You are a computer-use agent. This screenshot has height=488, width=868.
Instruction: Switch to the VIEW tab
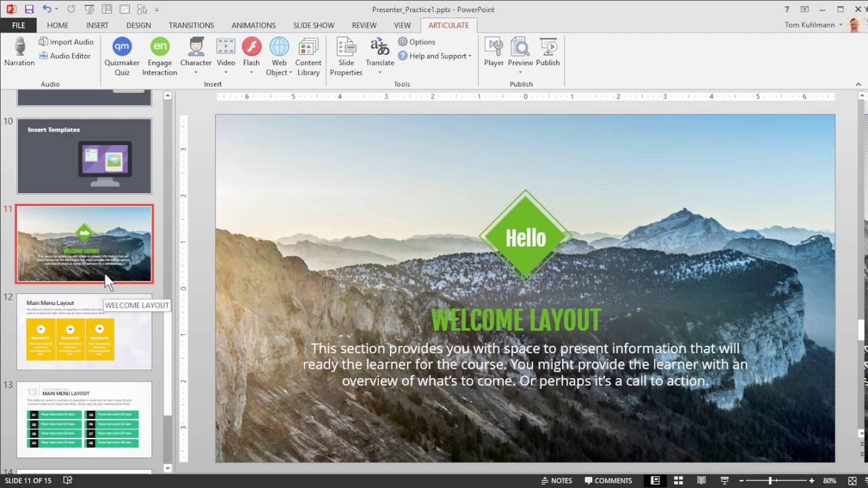pos(403,25)
